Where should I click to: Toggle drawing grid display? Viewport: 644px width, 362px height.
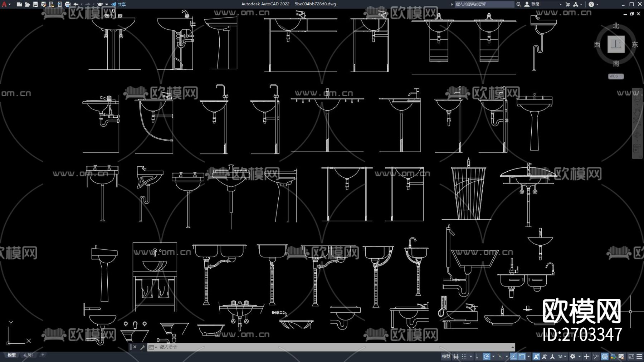pyautogui.click(x=456, y=356)
